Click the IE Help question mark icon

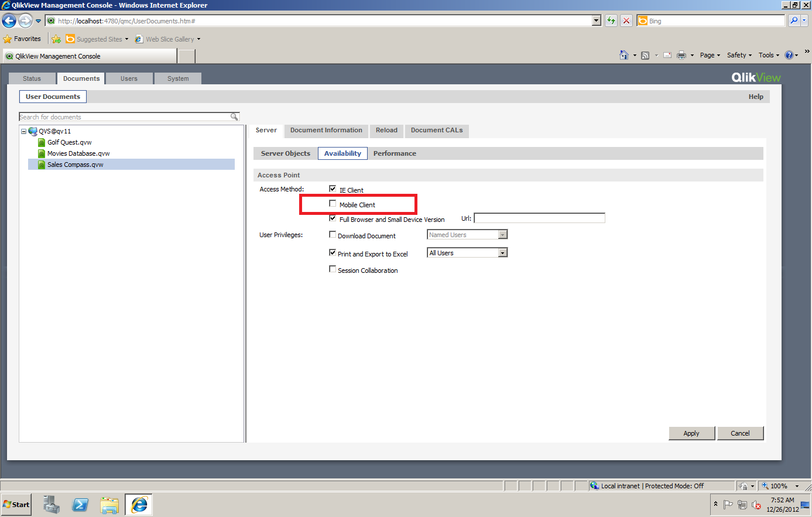point(789,55)
